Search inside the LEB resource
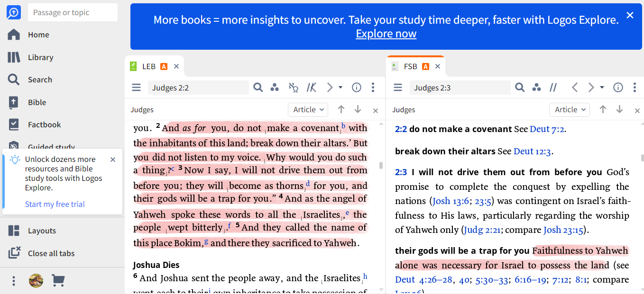 [258, 87]
